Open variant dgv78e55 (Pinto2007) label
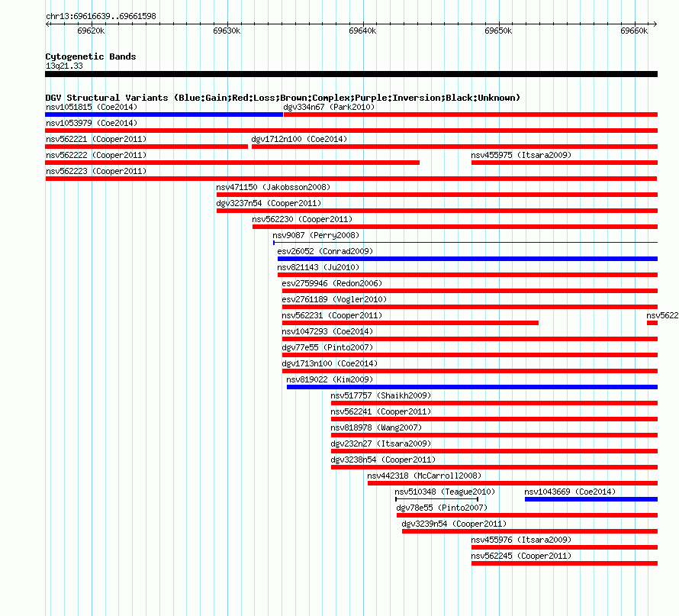The width and height of the screenshot is (679, 616). point(442,508)
